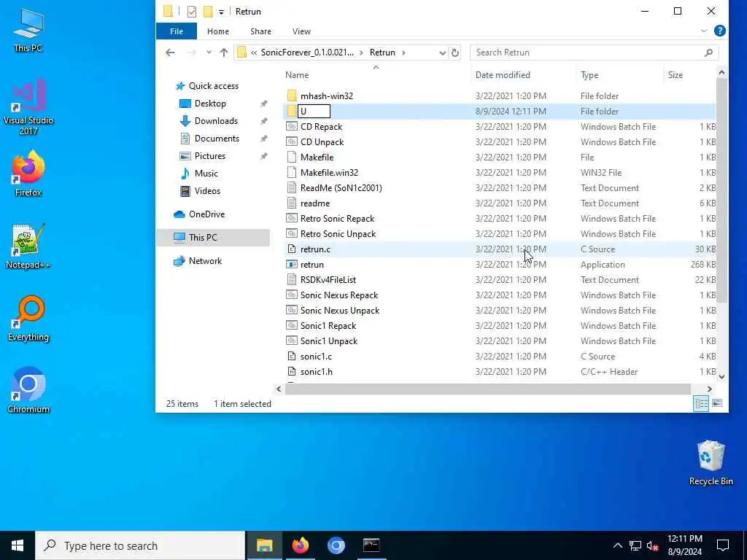Open Customize Quick Access Toolbar dropdown

tap(222, 12)
